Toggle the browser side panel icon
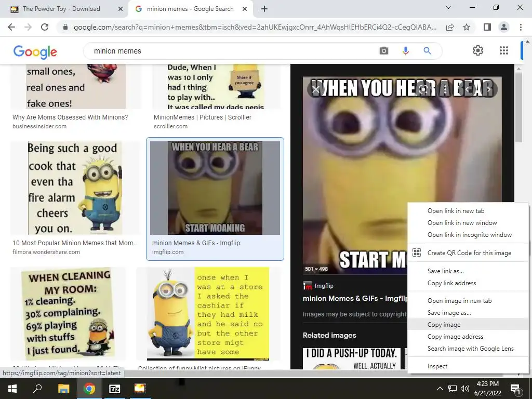 point(487,27)
